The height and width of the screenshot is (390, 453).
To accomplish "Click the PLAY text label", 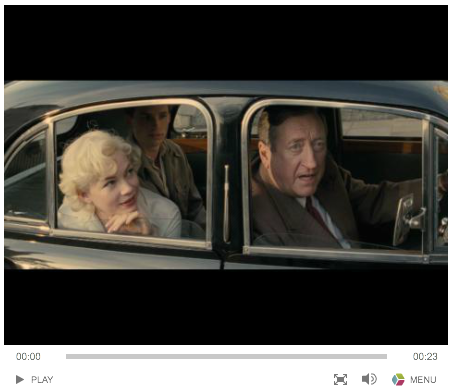I will coord(42,380).
